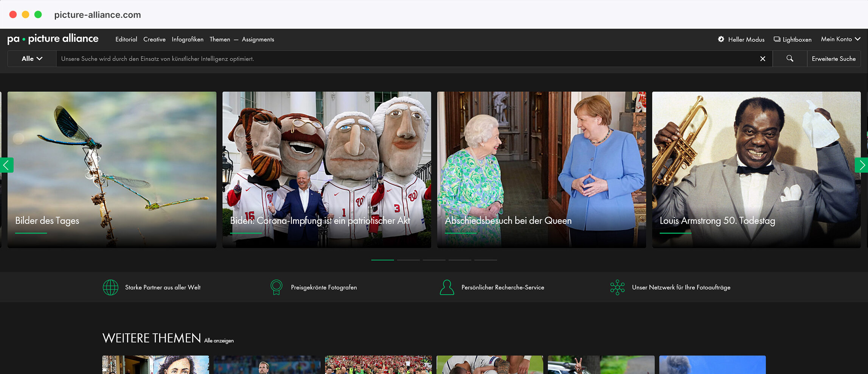This screenshot has width=868, height=374.
Task: Click the network nodes icon
Action: point(617,287)
